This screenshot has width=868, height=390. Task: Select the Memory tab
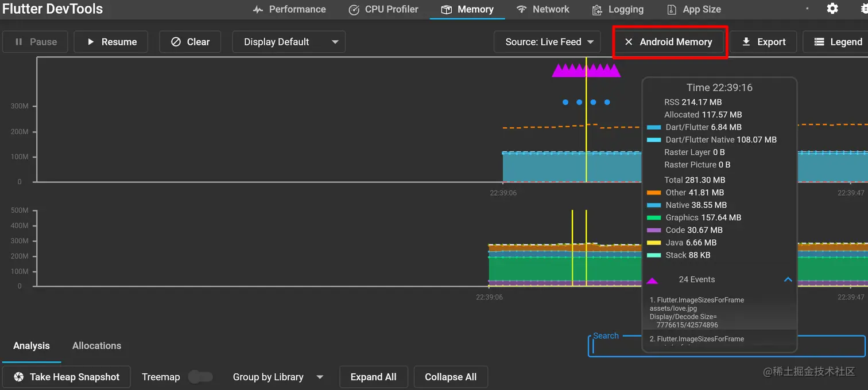(467, 9)
